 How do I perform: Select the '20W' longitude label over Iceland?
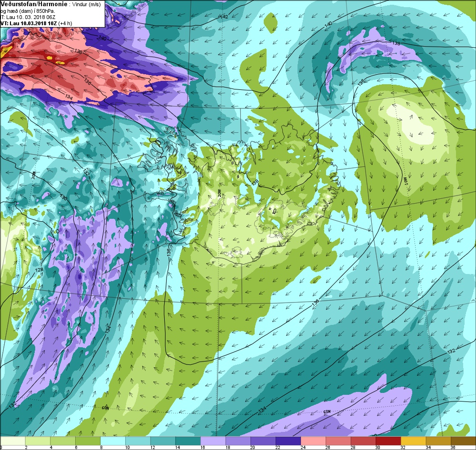219,194
